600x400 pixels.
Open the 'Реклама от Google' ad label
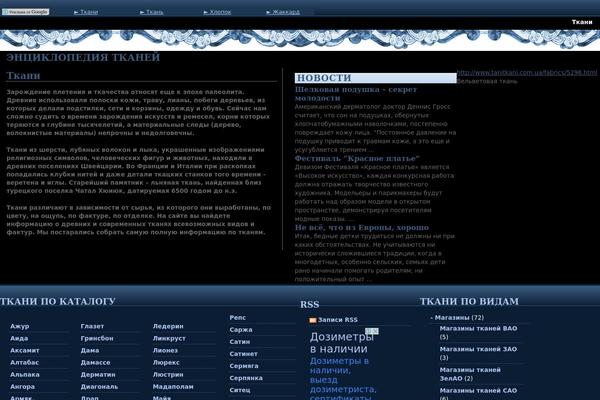(26, 12)
